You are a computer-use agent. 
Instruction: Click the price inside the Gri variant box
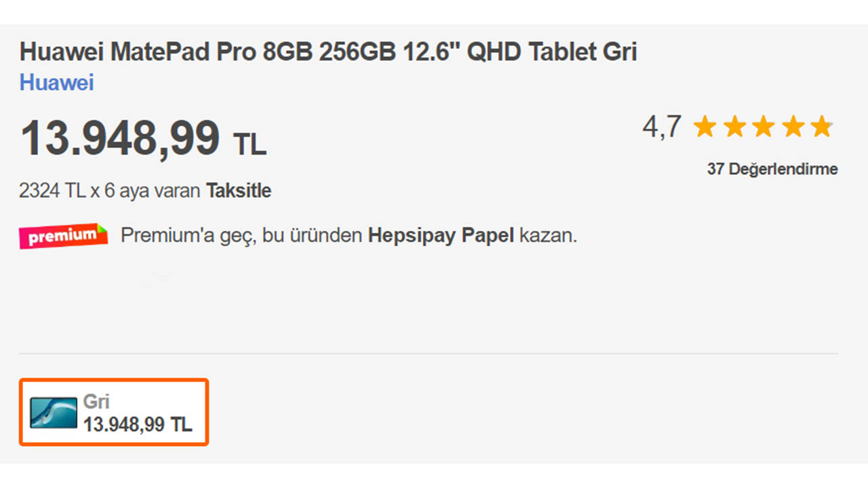tap(138, 425)
